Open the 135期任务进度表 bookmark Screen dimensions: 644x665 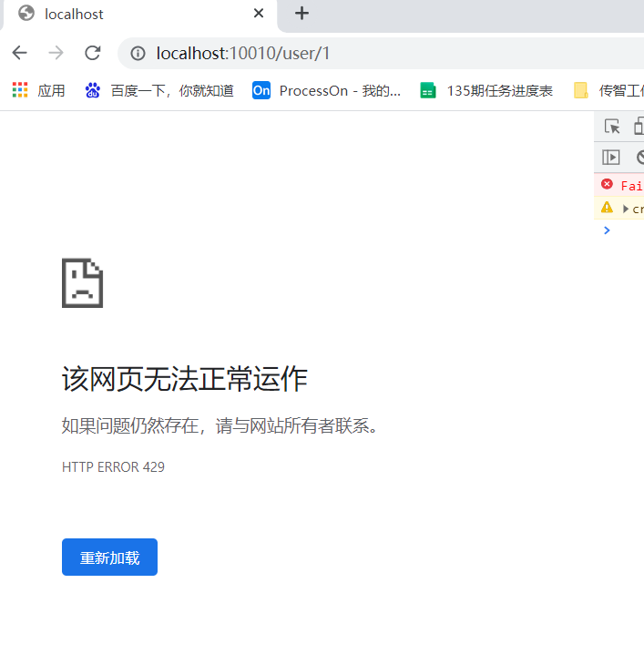[486, 90]
